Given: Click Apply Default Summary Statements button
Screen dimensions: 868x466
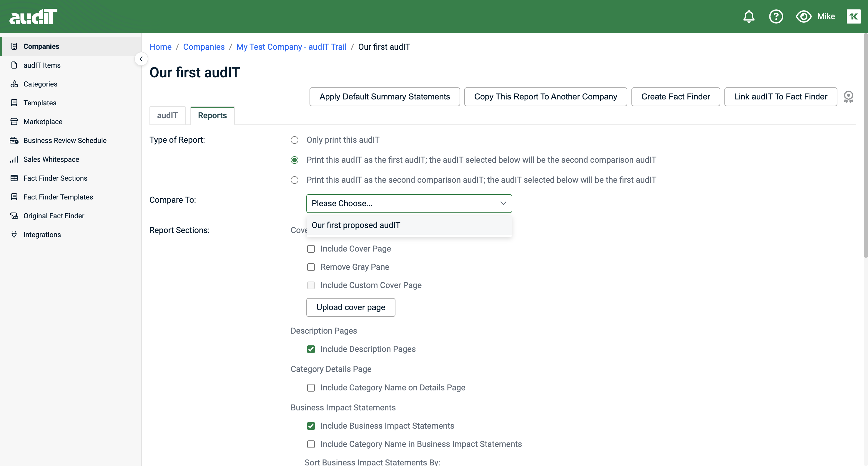Looking at the screenshot, I should 385,97.
